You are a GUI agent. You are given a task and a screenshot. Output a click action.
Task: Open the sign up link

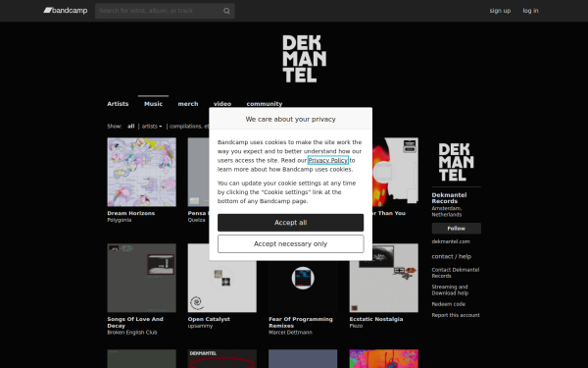(x=500, y=11)
